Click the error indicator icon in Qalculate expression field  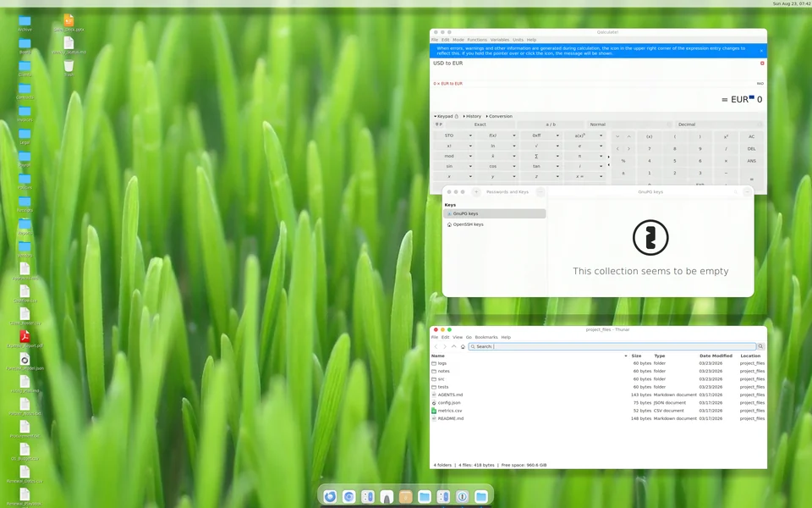coord(762,63)
